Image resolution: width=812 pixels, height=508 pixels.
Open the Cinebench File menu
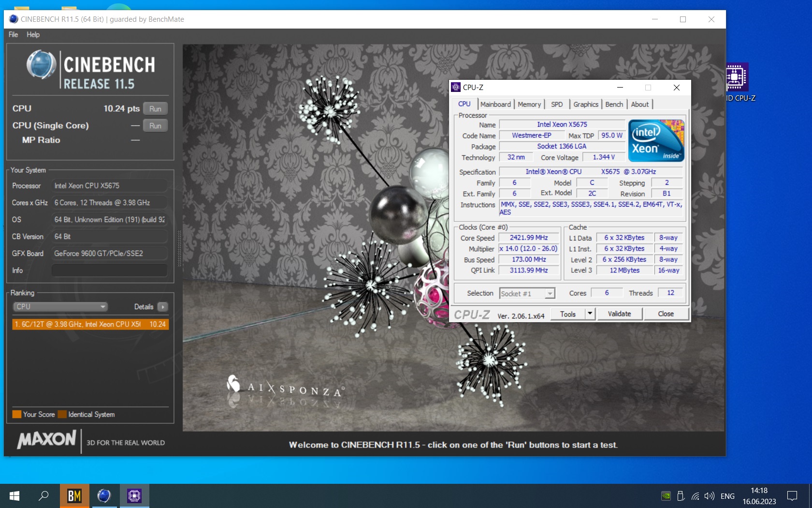(x=14, y=35)
